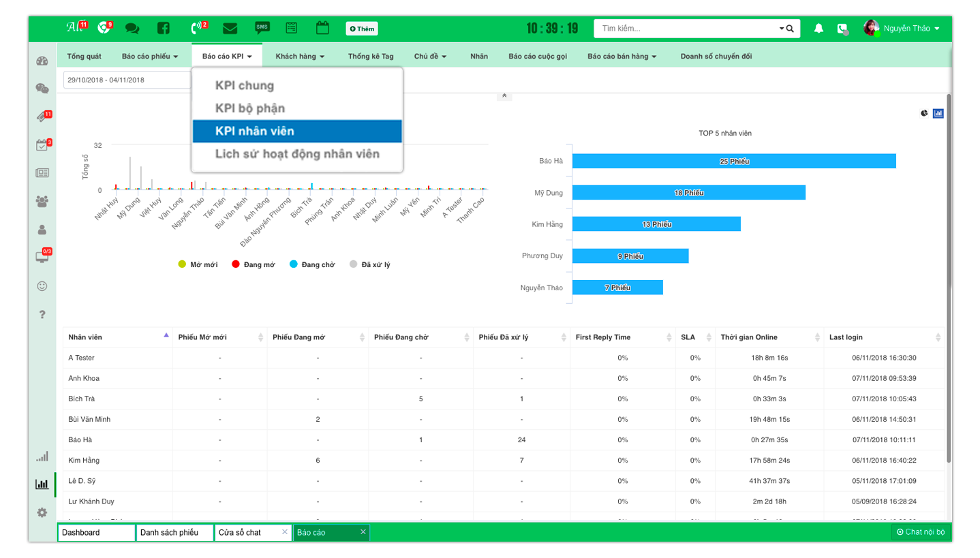The image size is (980, 558).
Task: Open the 'Chat nội bộ' button
Action: [x=921, y=532]
